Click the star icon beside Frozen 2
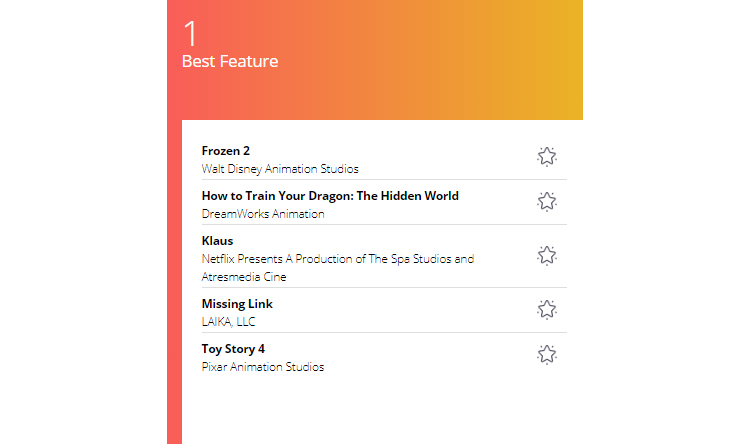Image resolution: width=750 pixels, height=444 pixels. coord(546,156)
